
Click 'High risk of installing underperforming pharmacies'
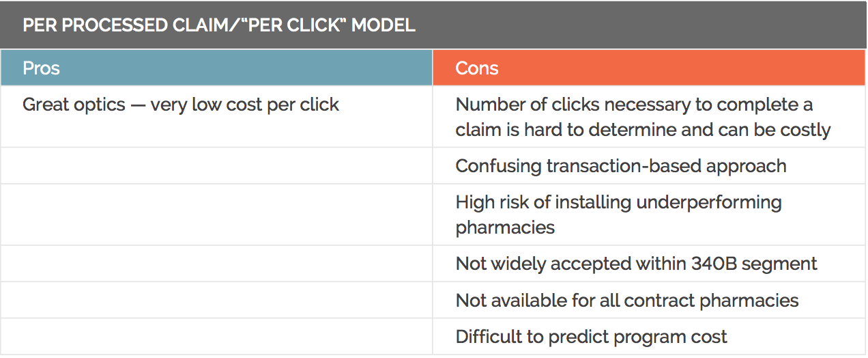click(618, 215)
